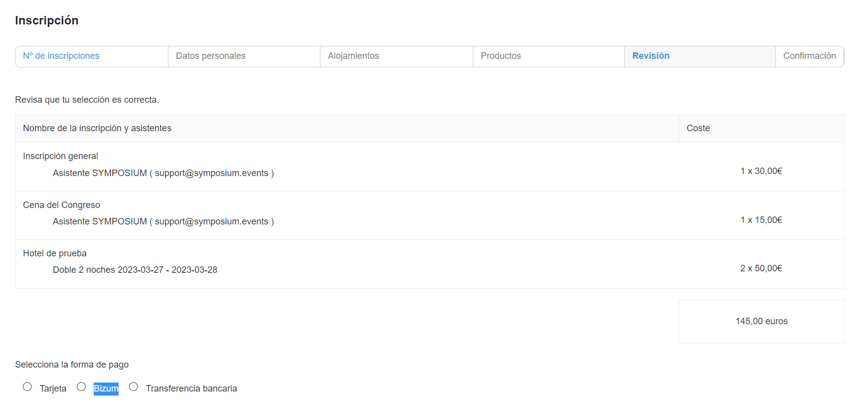The image size is (868, 407).
Task: Click the 145,00 euros total box
Action: 761,321
